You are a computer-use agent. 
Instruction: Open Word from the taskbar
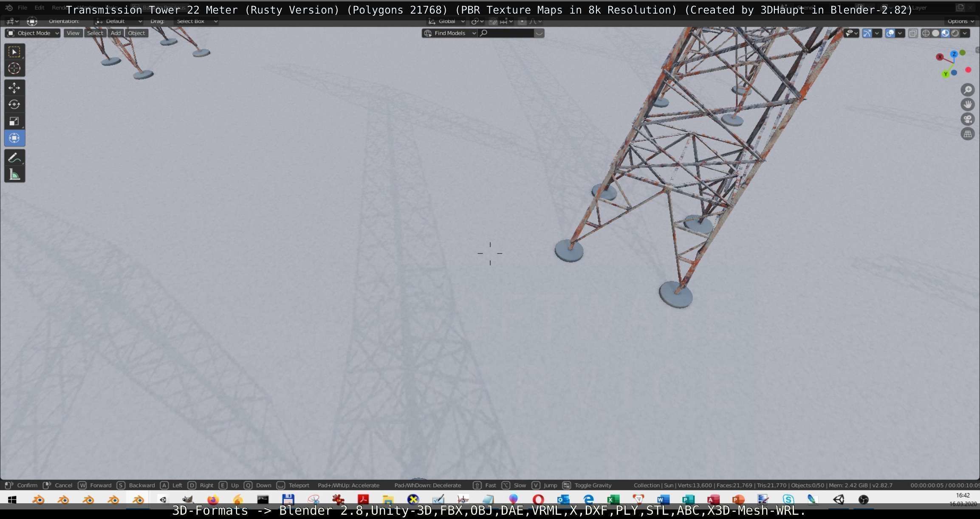pyautogui.click(x=664, y=499)
